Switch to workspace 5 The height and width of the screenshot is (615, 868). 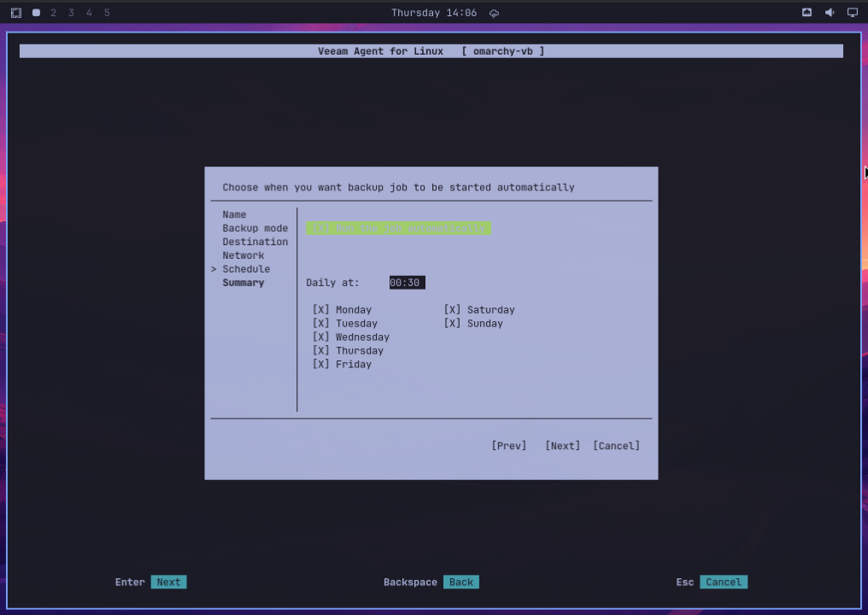pos(107,13)
